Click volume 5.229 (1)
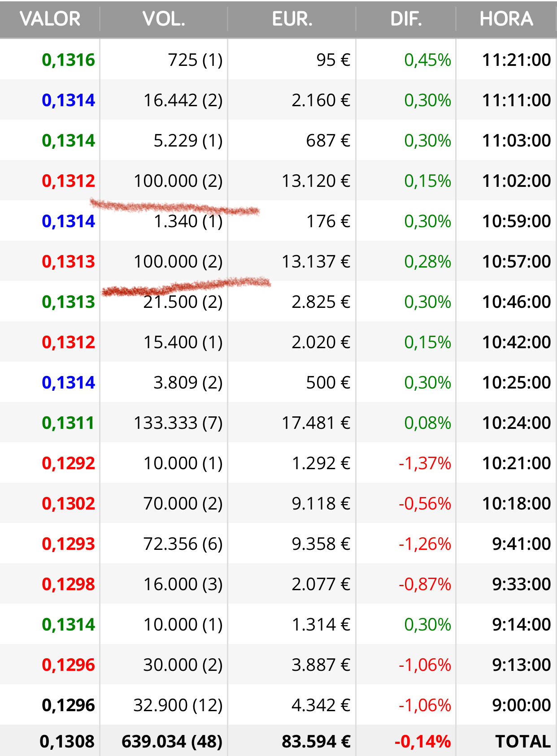 point(188,140)
